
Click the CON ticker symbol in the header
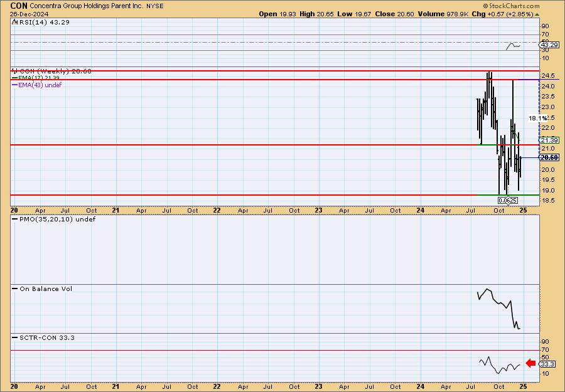(19, 6)
